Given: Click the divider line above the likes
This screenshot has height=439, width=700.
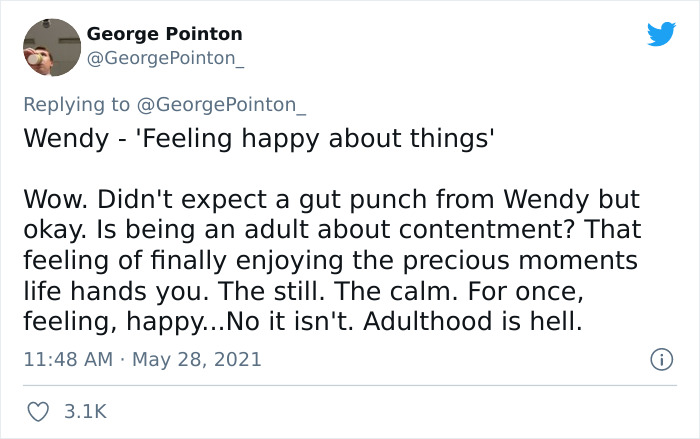Looking at the screenshot, I should click(x=350, y=385).
